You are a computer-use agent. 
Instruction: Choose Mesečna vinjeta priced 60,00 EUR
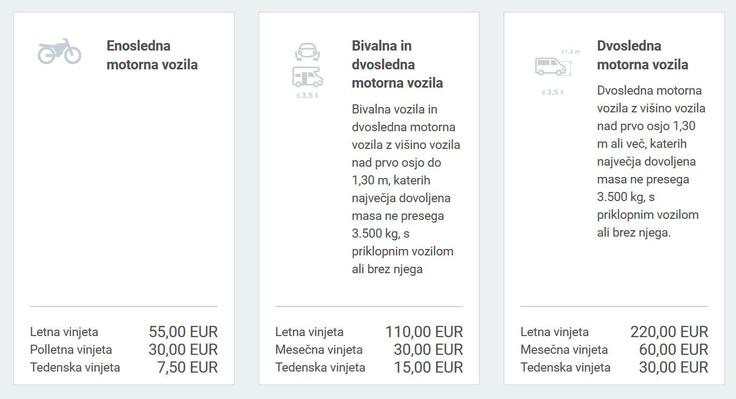(614, 350)
